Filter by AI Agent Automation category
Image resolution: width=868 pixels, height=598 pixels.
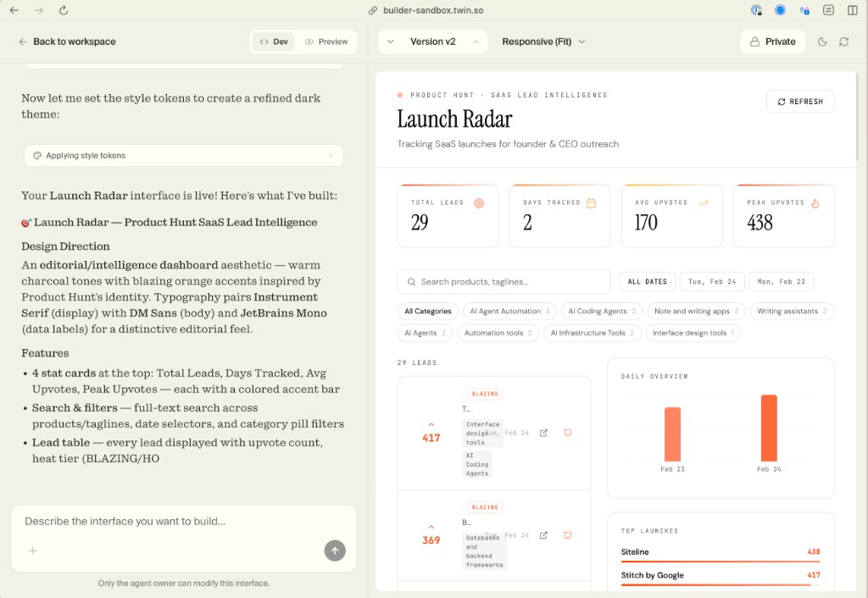pyautogui.click(x=509, y=311)
